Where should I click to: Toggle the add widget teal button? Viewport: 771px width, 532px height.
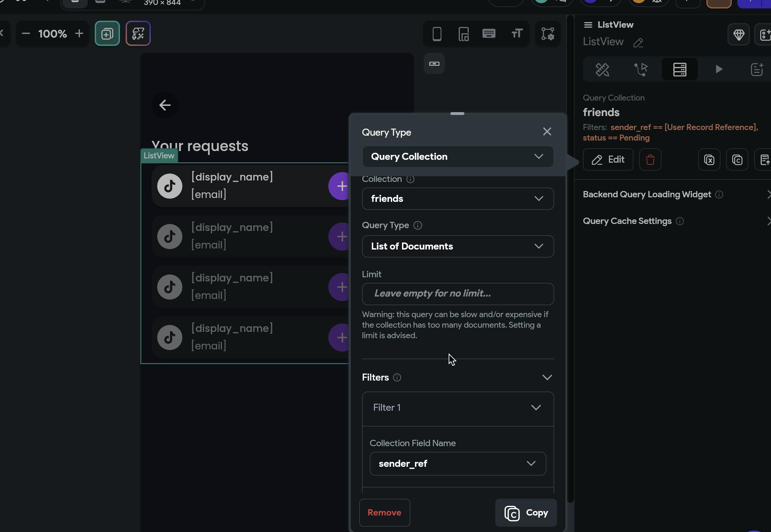tap(107, 34)
